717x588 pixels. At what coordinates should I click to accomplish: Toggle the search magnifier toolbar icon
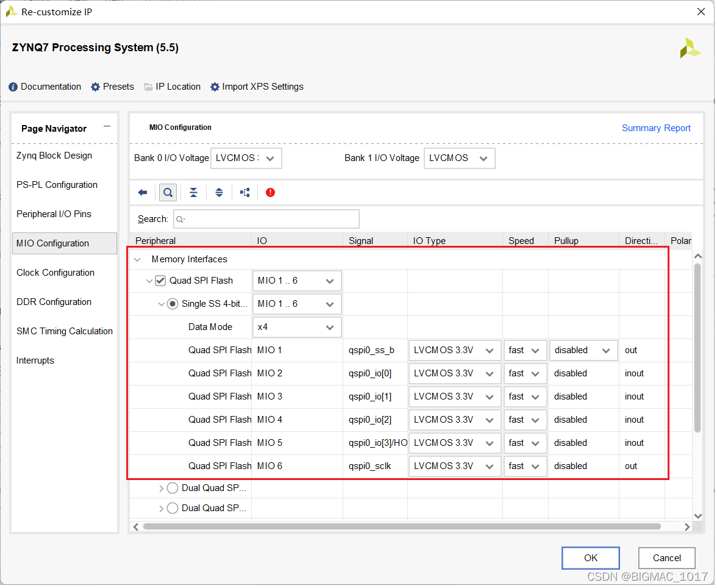[168, 193]
